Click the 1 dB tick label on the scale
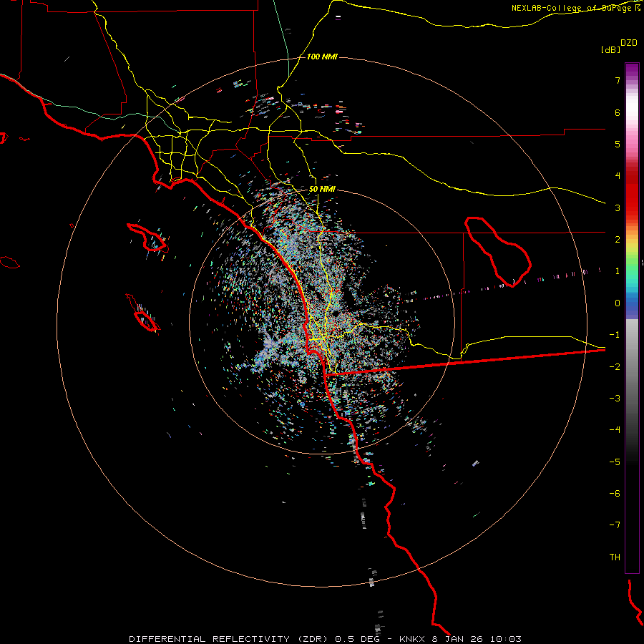Image resolution: width=644 pixels, height=644 pixels. click(x=618, y=271)
